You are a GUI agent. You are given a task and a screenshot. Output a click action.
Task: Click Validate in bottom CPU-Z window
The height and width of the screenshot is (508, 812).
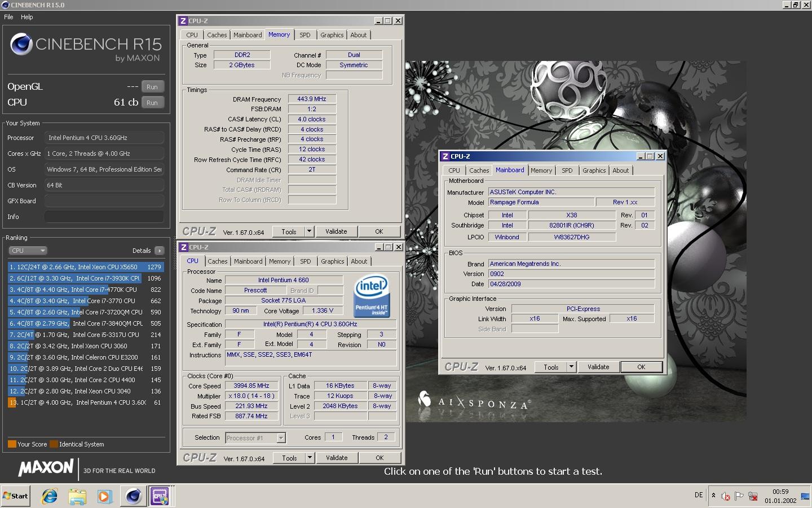coord(337,458)
